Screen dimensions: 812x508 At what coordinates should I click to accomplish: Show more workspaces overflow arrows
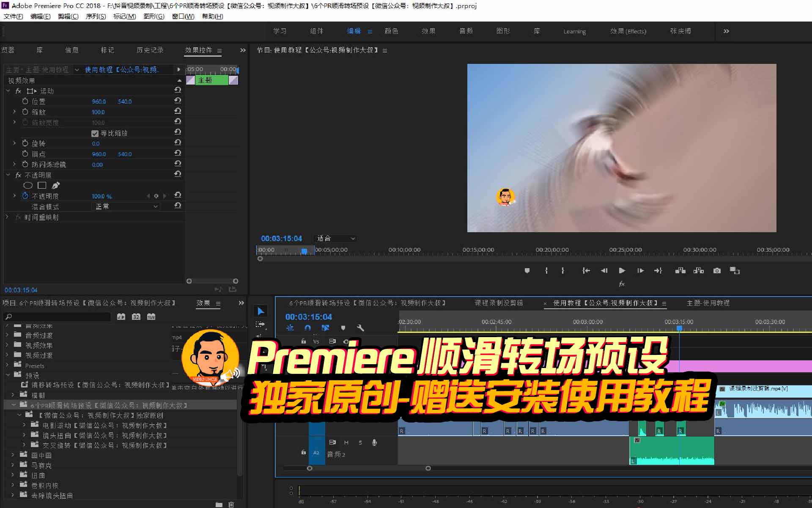(726, 31)
